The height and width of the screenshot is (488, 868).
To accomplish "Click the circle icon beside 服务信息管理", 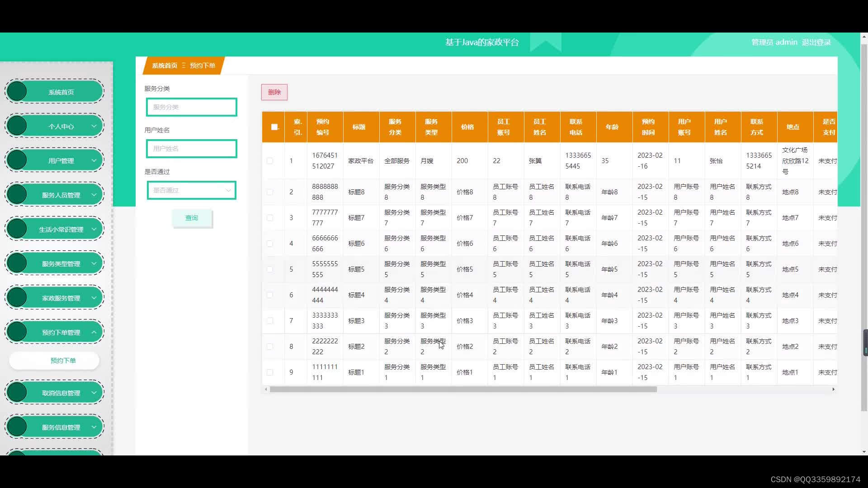I will (17, 427).
